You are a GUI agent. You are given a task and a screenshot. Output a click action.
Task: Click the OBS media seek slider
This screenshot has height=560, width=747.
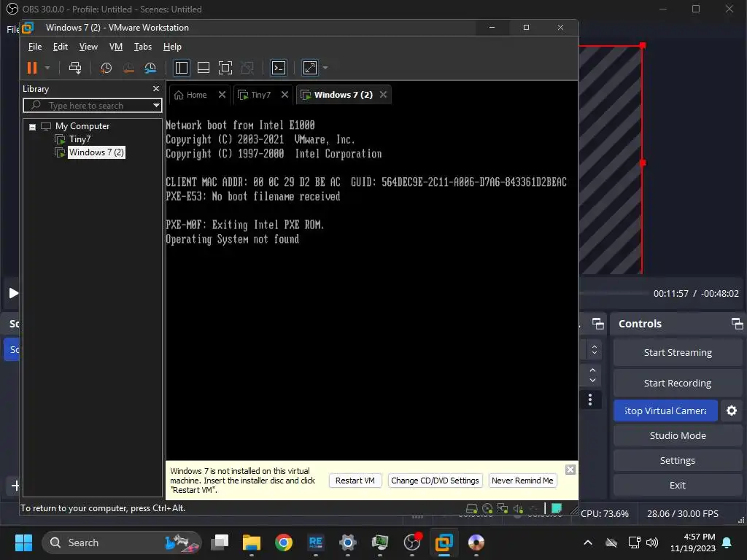[614, 293]
